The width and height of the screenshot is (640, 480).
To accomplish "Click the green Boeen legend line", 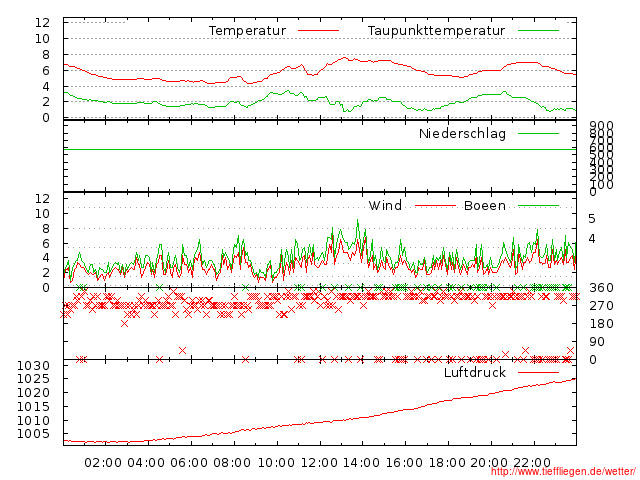I will click(x=538, y=206).
